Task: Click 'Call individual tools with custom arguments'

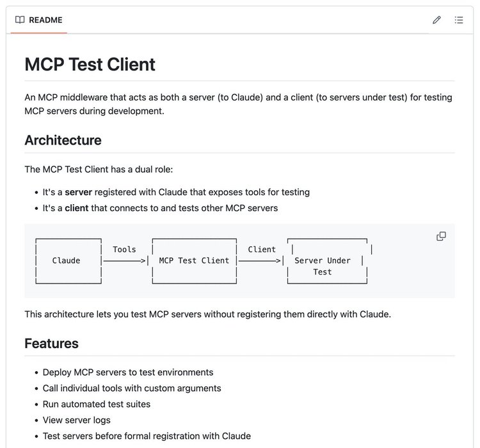Action: [x=132, y=388]
